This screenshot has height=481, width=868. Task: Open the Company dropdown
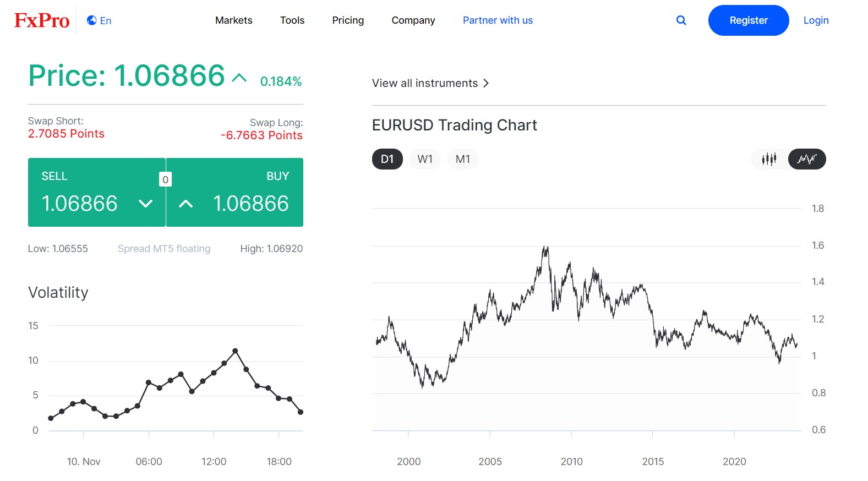coord(413,20)
